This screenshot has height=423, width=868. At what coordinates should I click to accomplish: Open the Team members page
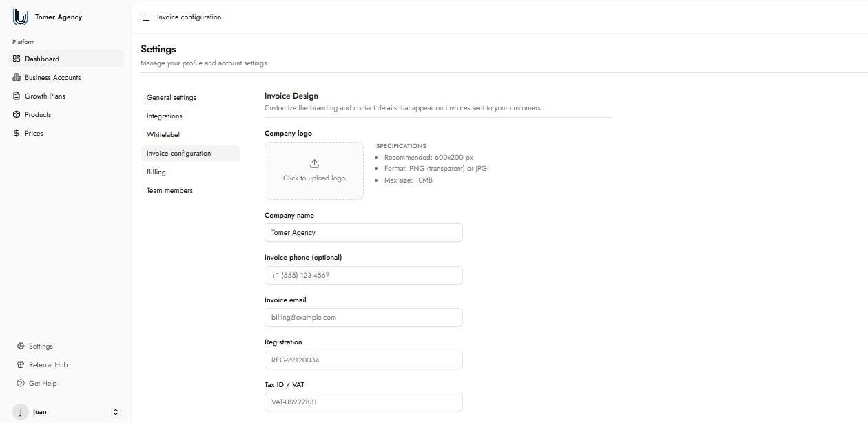coord(169,191)
